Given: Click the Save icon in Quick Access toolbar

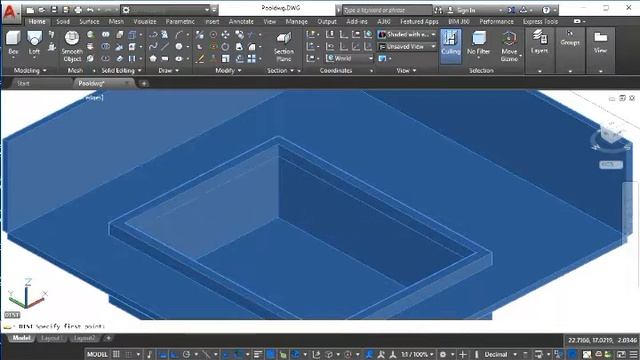Looking at the screenshot, I should tap(54, 10).
